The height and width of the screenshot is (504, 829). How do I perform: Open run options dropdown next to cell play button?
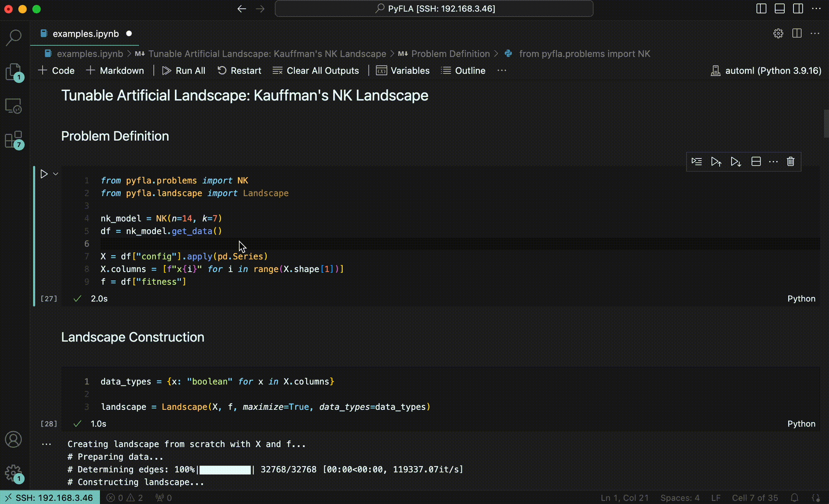click(56, 174)
